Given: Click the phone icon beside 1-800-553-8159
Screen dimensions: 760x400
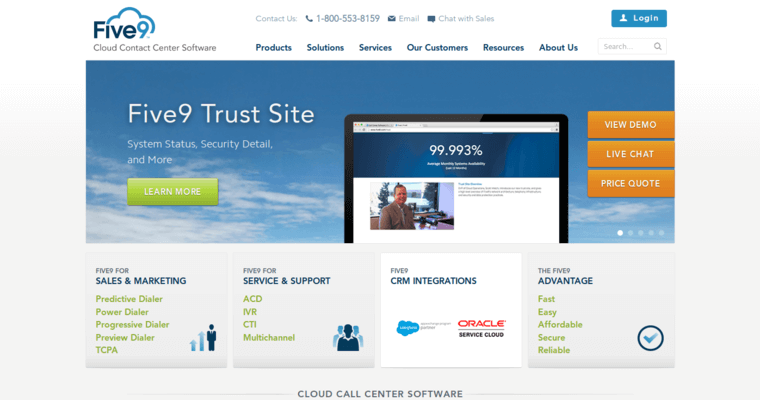Looking at the screenshot, I should click(309, 19).
